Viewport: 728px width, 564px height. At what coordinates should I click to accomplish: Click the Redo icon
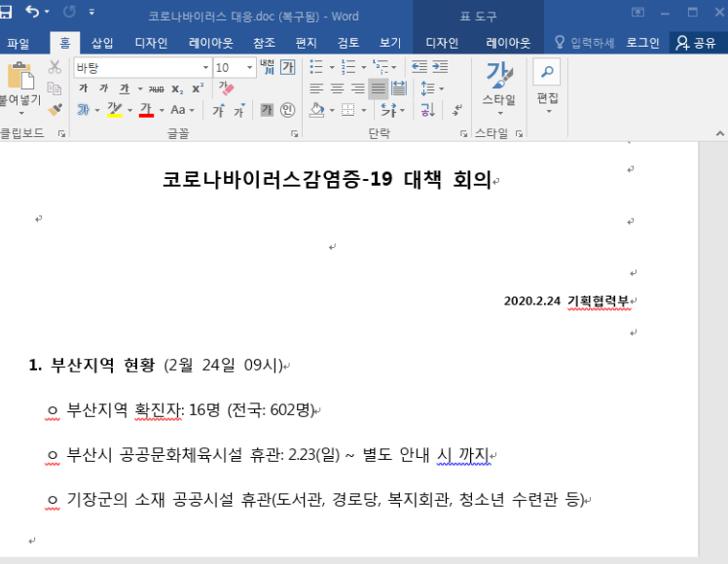point(69,12)
